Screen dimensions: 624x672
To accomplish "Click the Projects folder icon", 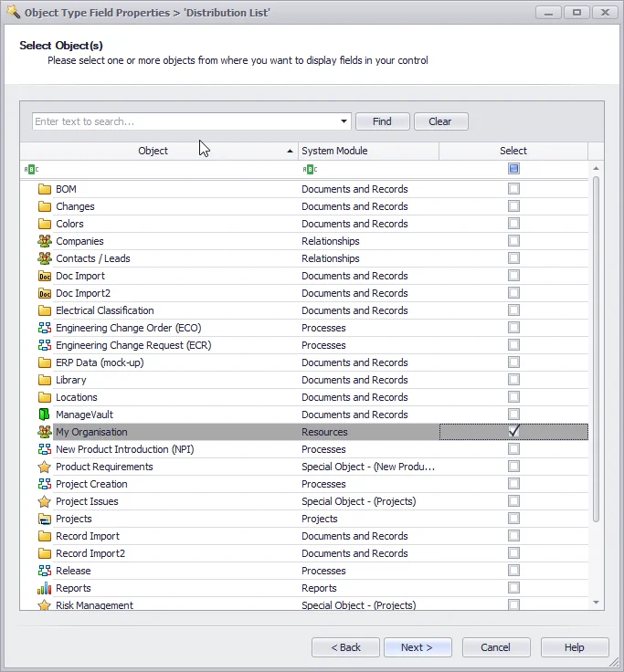I will [44, 519].
